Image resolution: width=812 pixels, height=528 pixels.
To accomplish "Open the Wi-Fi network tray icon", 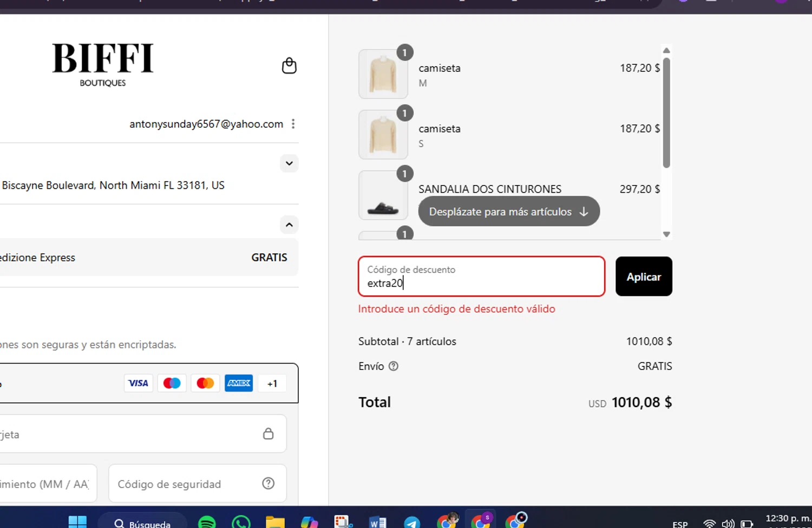I will click(709, 524).
